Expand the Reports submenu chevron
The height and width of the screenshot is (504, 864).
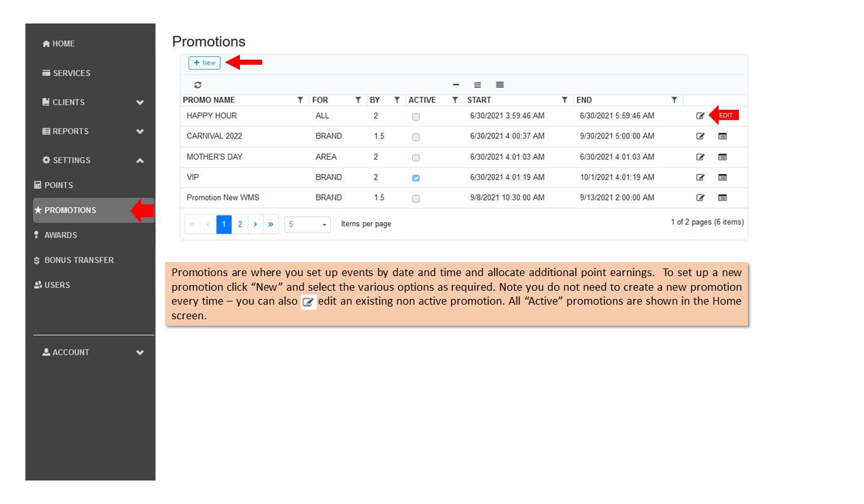140,131
